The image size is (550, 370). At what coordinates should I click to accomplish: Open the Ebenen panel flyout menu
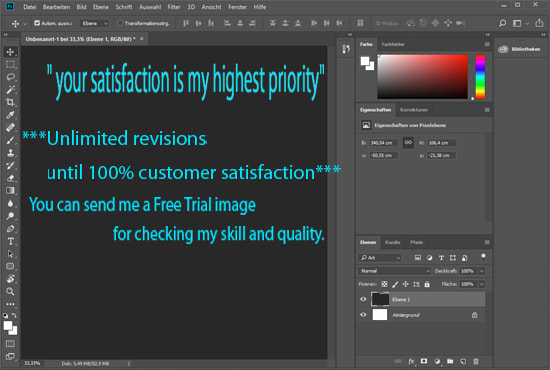tap(487, 242)
